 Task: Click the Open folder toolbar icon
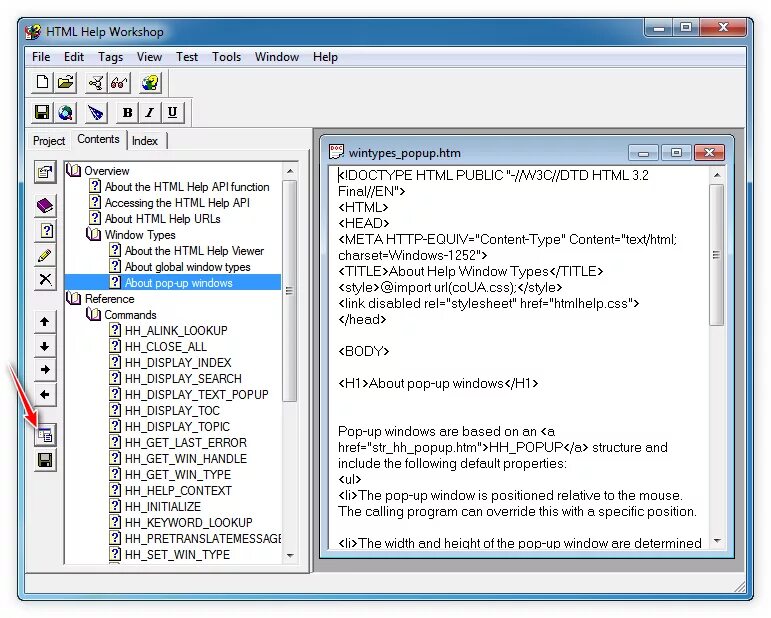point(65,82)
